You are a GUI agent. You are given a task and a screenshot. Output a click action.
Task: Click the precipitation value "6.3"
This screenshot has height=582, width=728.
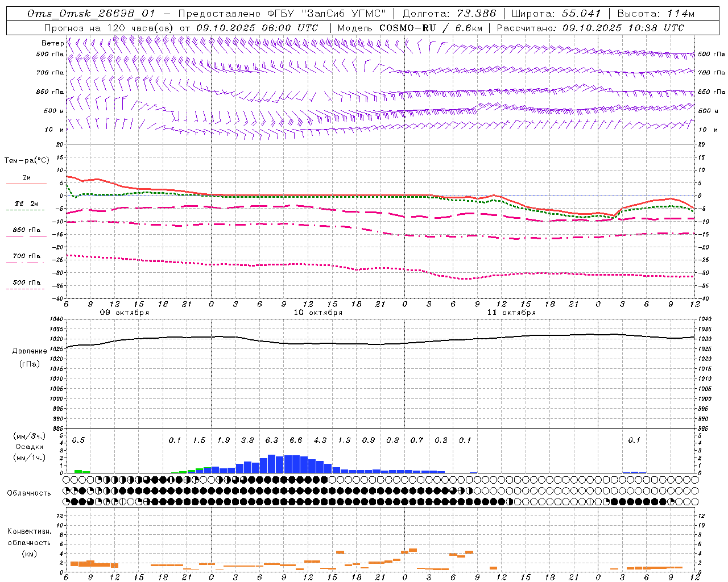[272, 440]
